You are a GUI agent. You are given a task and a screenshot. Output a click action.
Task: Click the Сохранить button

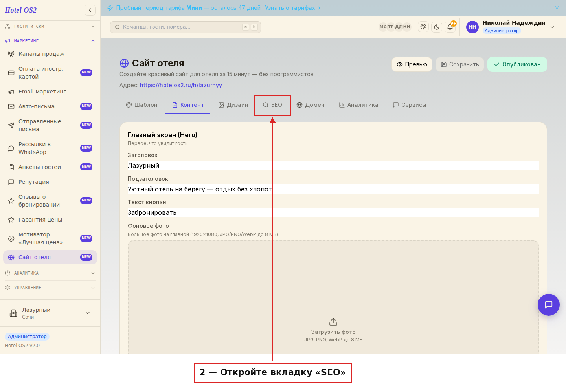pyautogui.click(x=460, y=64)
